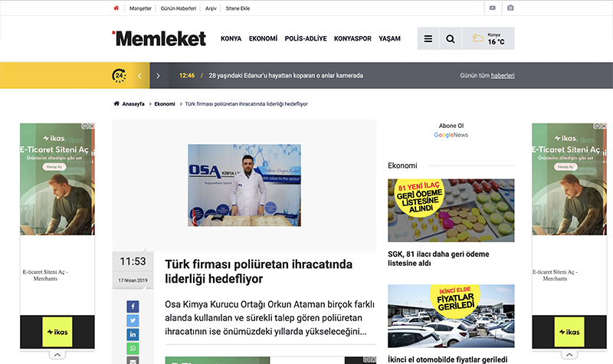Show next headline in news ticker
Image resolution: width=613 pixels, height=364 pixels.
(158, 76)
